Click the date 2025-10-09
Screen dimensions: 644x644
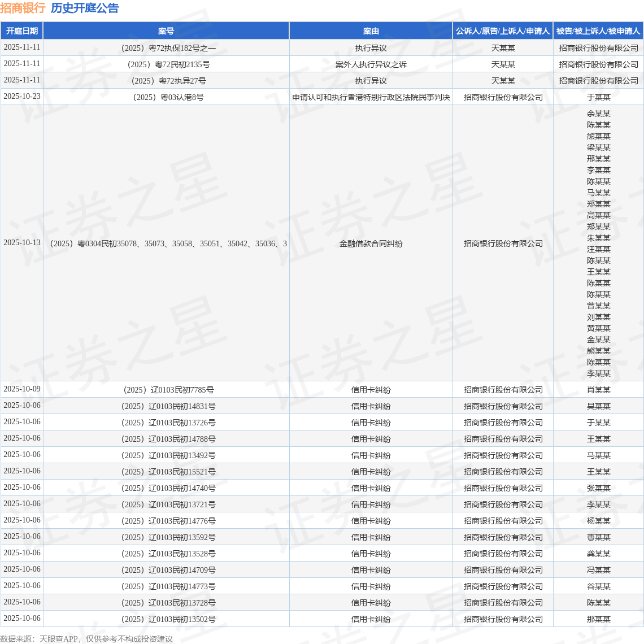point(22,389)
